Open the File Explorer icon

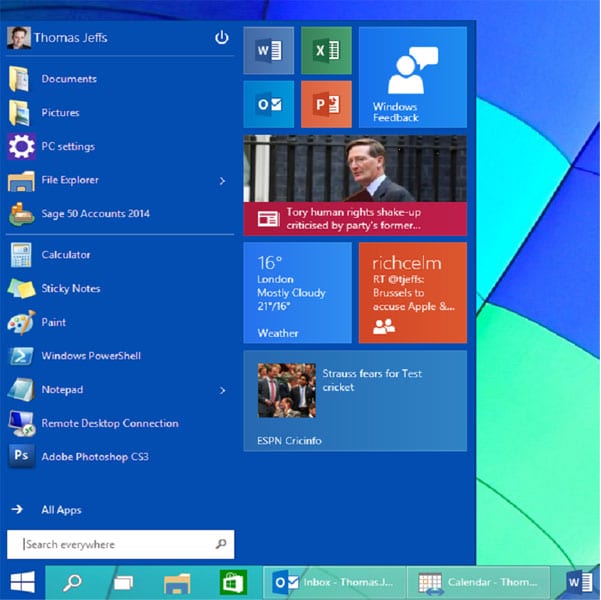point(21,180)
